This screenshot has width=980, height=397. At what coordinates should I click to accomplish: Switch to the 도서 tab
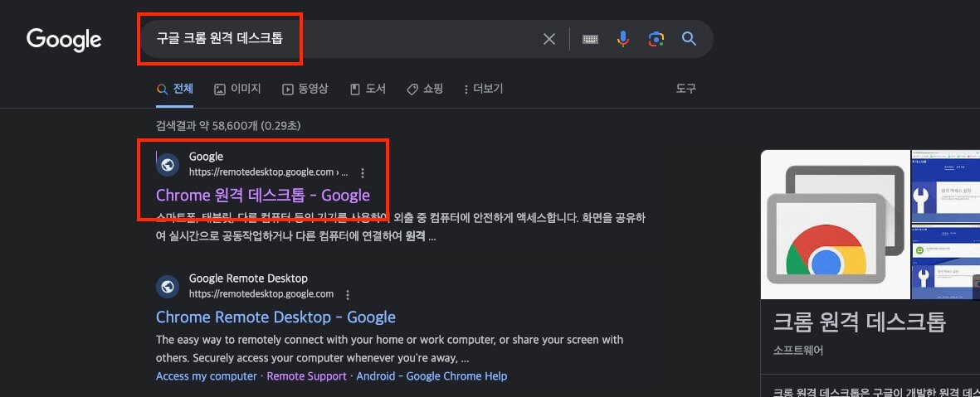point(368,90)
